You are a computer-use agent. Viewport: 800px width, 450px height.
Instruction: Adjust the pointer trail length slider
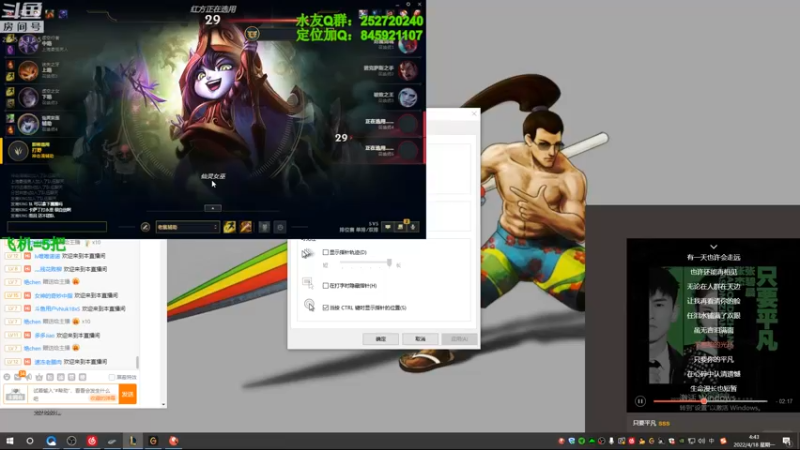(389, 263)
